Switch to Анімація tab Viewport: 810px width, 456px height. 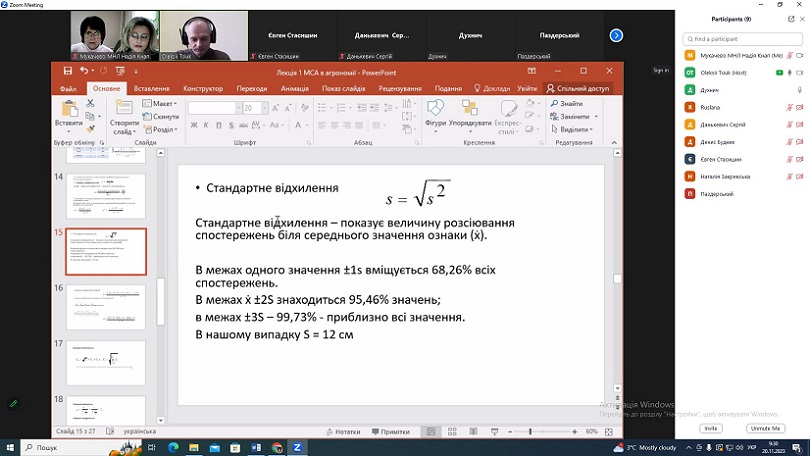pyautogui.click(x=294, y=88)
